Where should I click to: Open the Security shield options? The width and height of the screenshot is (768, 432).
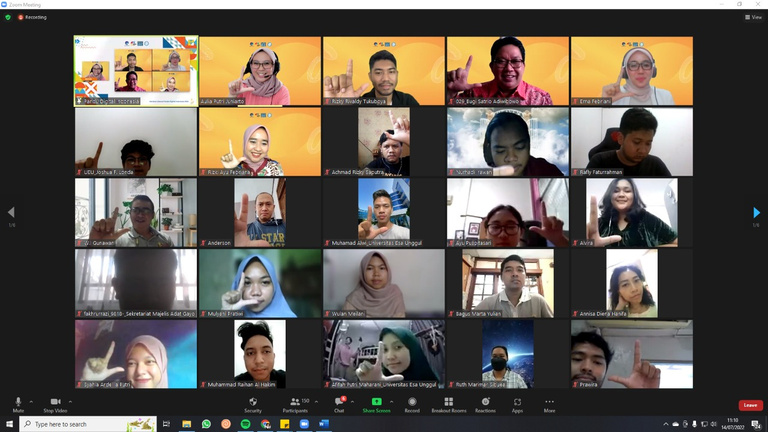click(253, 404)
